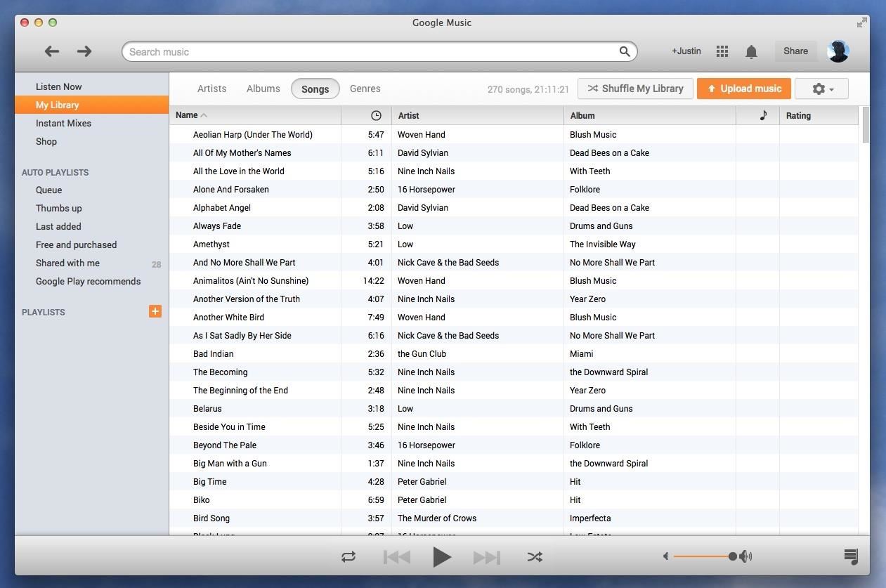Click the Share button

[795, 51]
